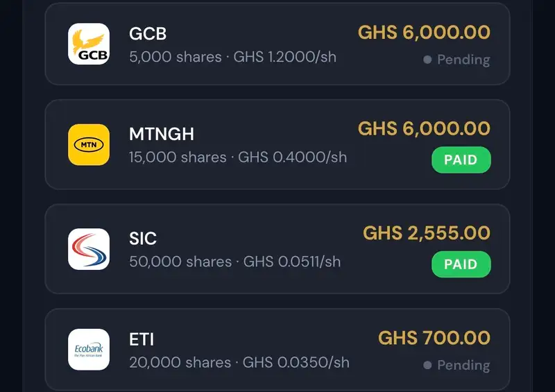Open the GCB GHS 6,000.00 amount
The width and height of the screenshot is (555, 392).
pyautogui.click(x=424, y=33)
